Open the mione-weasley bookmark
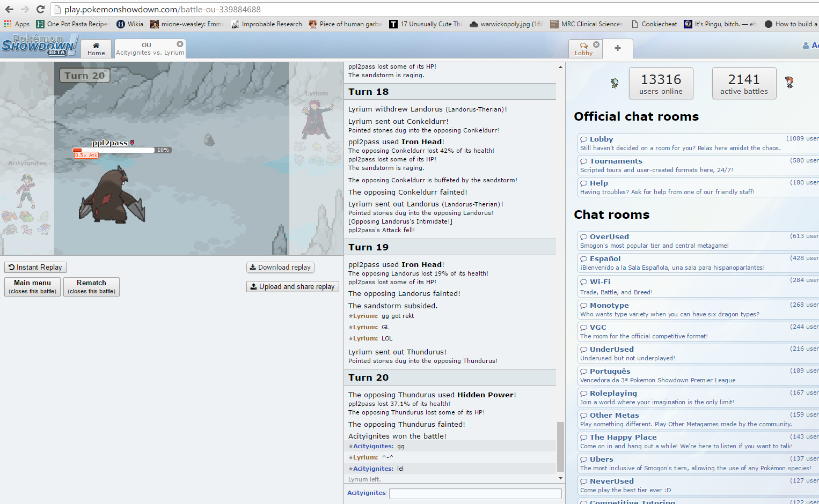 pyautogui.click(x=187, y=24)
